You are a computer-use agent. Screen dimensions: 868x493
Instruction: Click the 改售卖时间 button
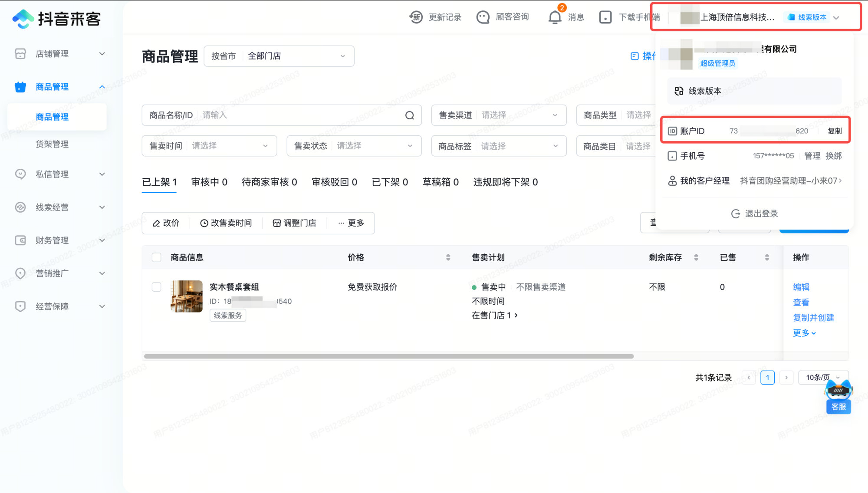coord(226,223)
